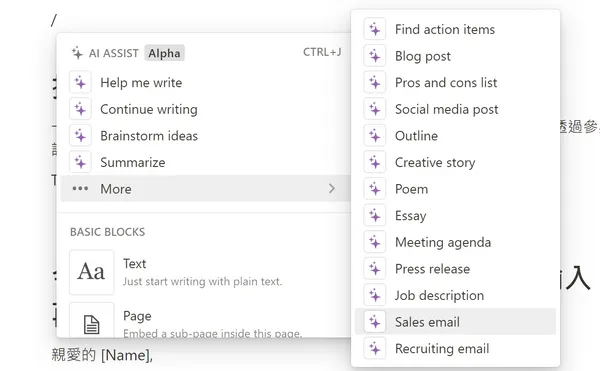Click the sparkle icon beside Sales email
The height and width of the screenshot is (371, 600).
click(375, 322)
